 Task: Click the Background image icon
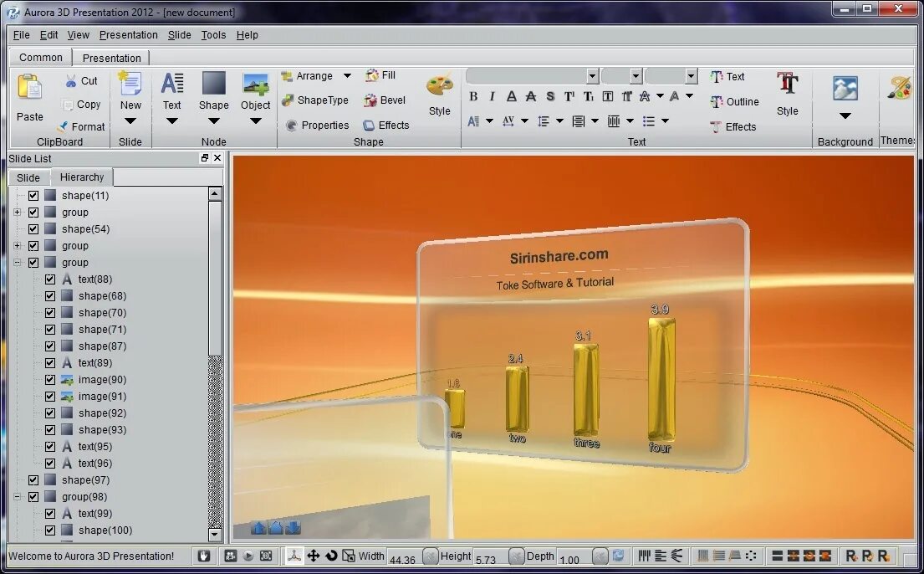[x=845, y=89]
